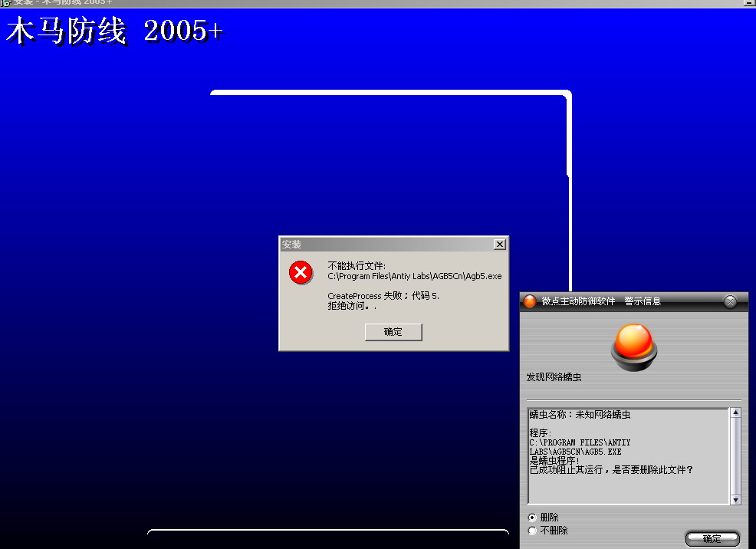This screenshot has height=549, width=756.
Task: Close the 安装 error dialog with X
Action: coord(499,245)
